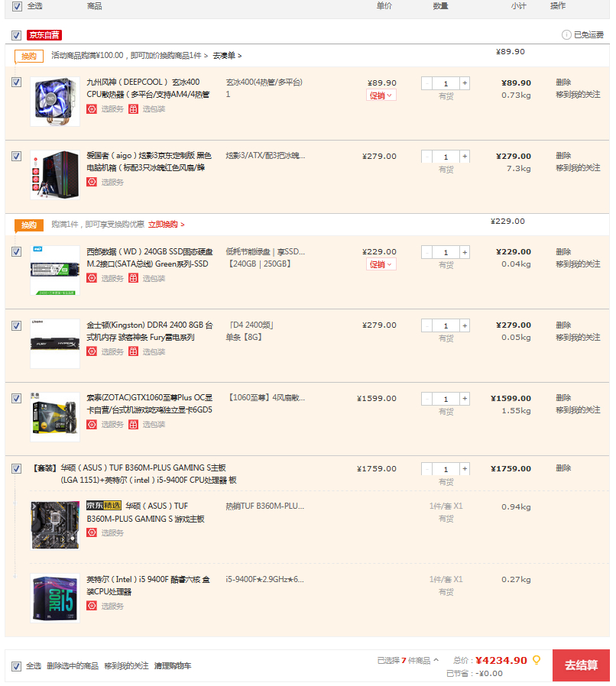Open 促销 dropdown for DEEPCOOL cooler
Viewport: 616px width, 686px height.
click(381, 95)
